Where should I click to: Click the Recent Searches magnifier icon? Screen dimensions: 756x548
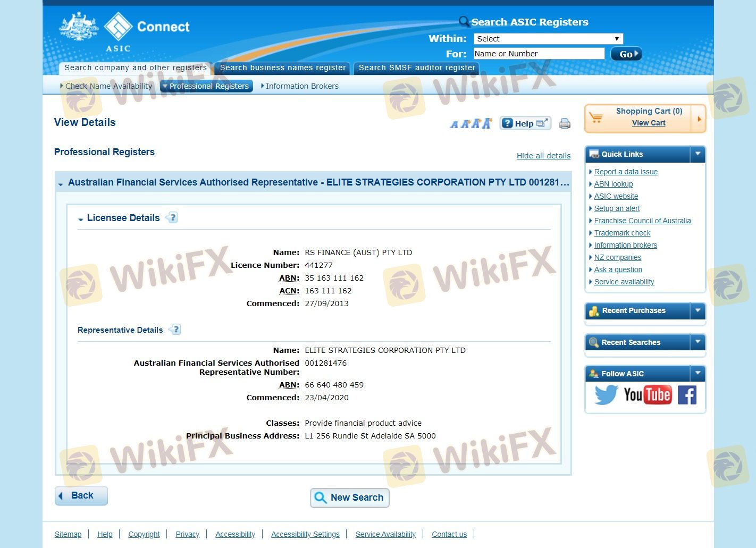click(594, 342)
